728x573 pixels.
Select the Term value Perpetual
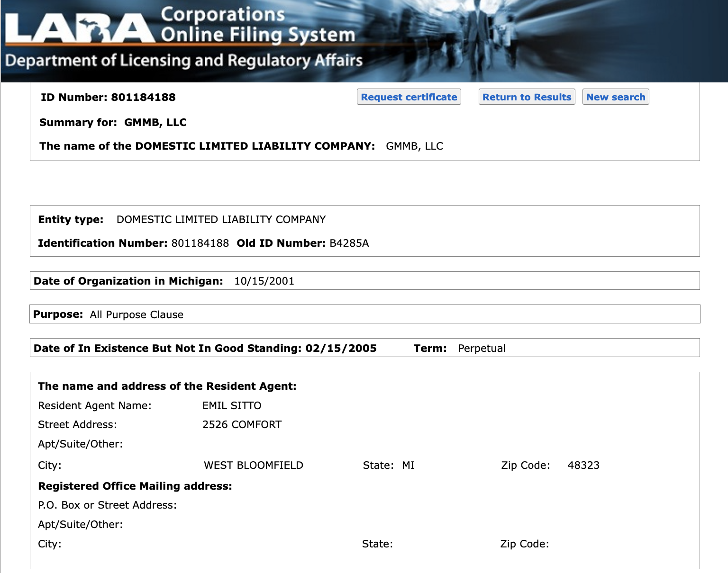click(482, 349)
